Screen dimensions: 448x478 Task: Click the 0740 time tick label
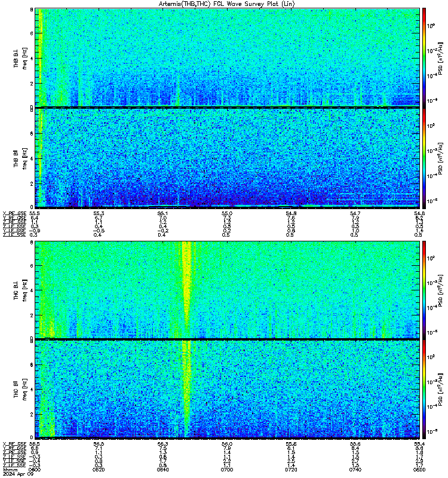(x=355, y=470)
